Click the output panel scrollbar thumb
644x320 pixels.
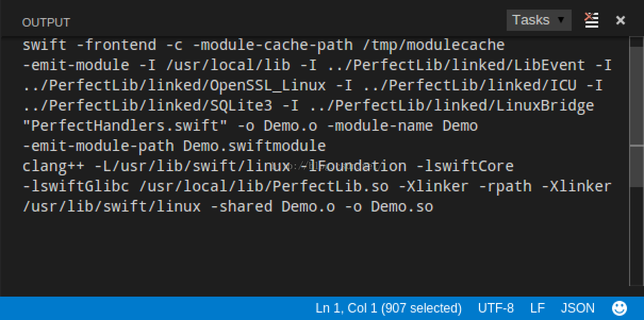click(637, 116)
